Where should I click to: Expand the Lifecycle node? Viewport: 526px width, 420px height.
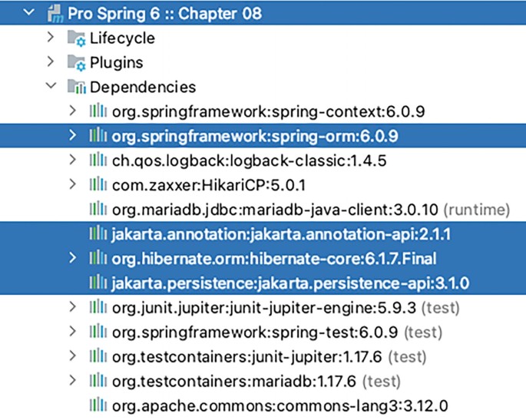tap(51, 38)
